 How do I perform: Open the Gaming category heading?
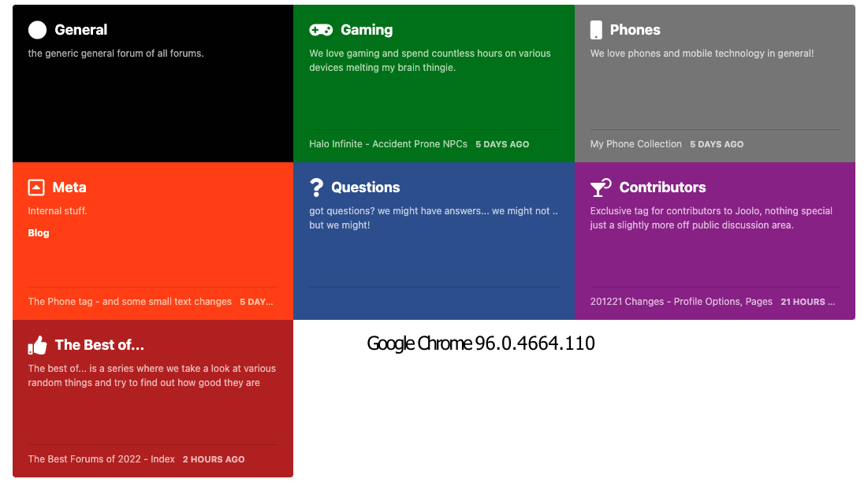click(x=367, y=30)
